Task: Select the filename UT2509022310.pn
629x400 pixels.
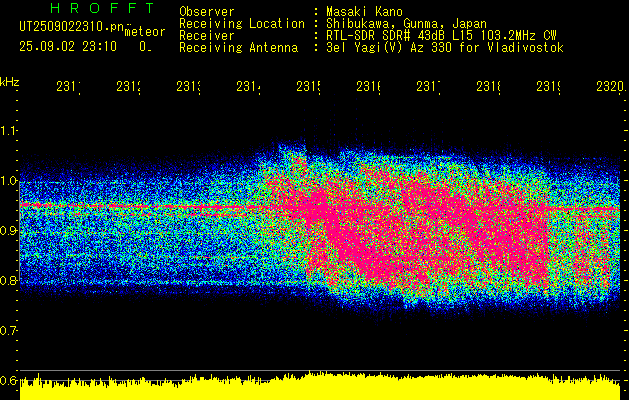Action: pos(72,27)
